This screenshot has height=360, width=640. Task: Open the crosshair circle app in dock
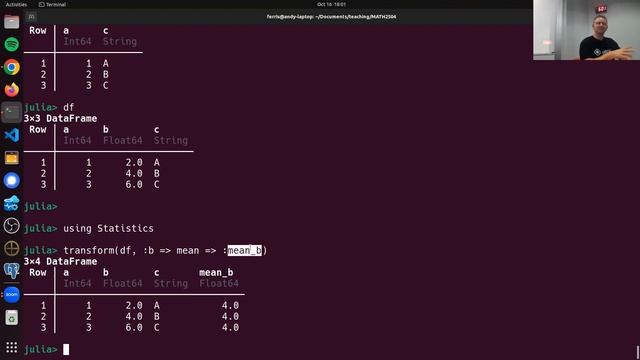pos(11,249)
